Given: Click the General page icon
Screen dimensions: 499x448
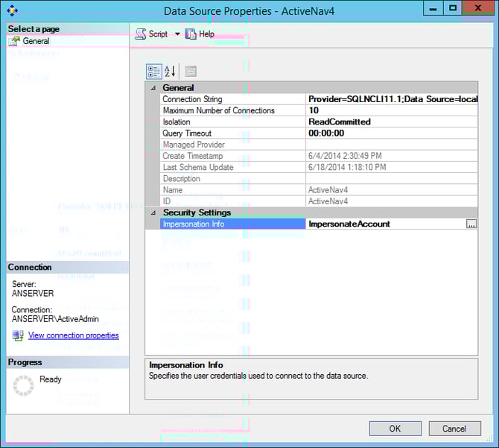Looking at the screenshot, I should (14, 41).
